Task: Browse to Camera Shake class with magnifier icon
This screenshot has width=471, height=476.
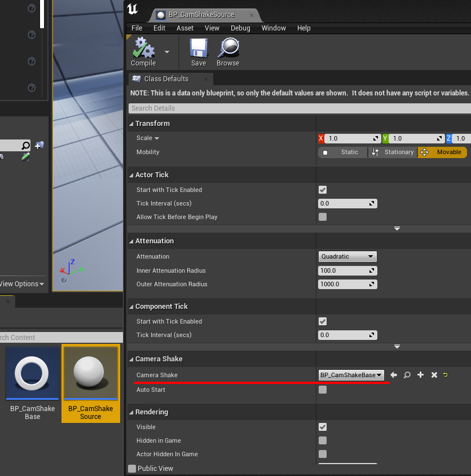Action: pyautogui.click(x=407, y=375)
